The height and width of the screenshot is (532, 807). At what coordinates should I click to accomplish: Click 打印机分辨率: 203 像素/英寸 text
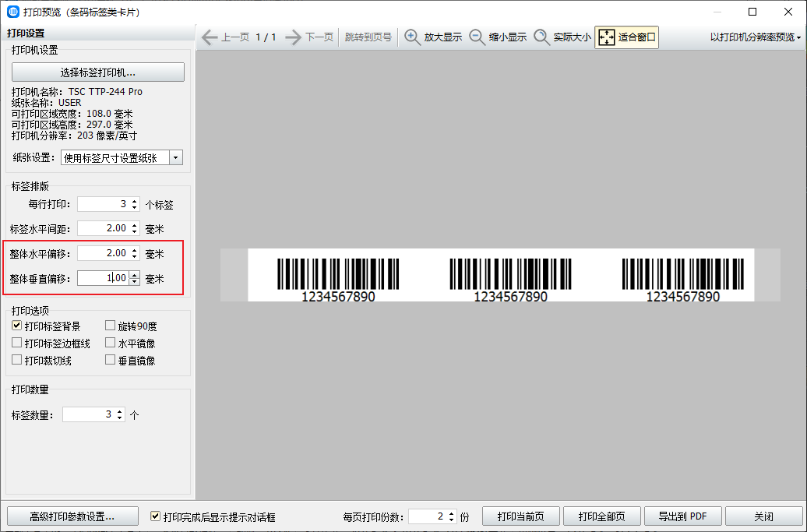(74, 136)
